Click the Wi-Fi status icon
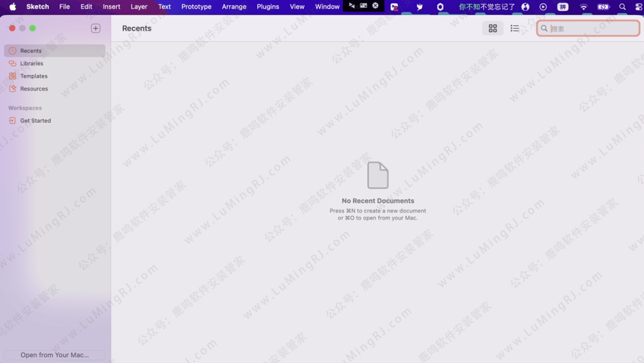 [x=583, y=7]
